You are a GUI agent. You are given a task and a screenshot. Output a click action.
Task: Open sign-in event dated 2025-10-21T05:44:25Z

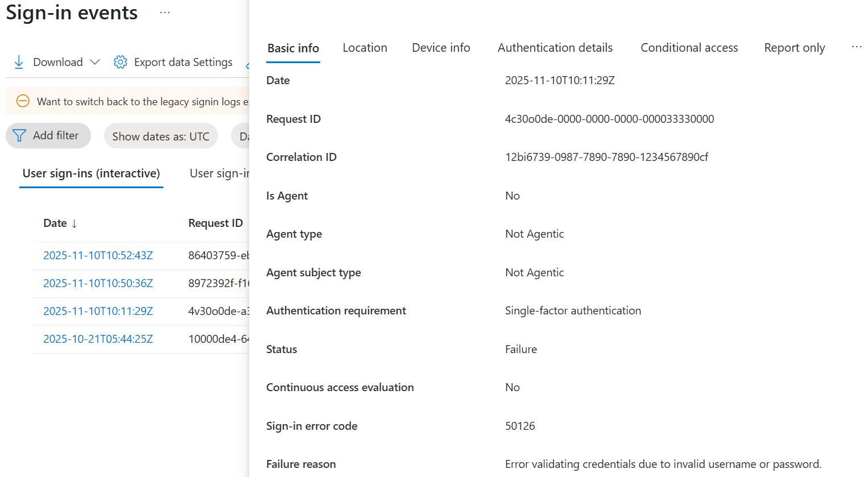point(98,339)
